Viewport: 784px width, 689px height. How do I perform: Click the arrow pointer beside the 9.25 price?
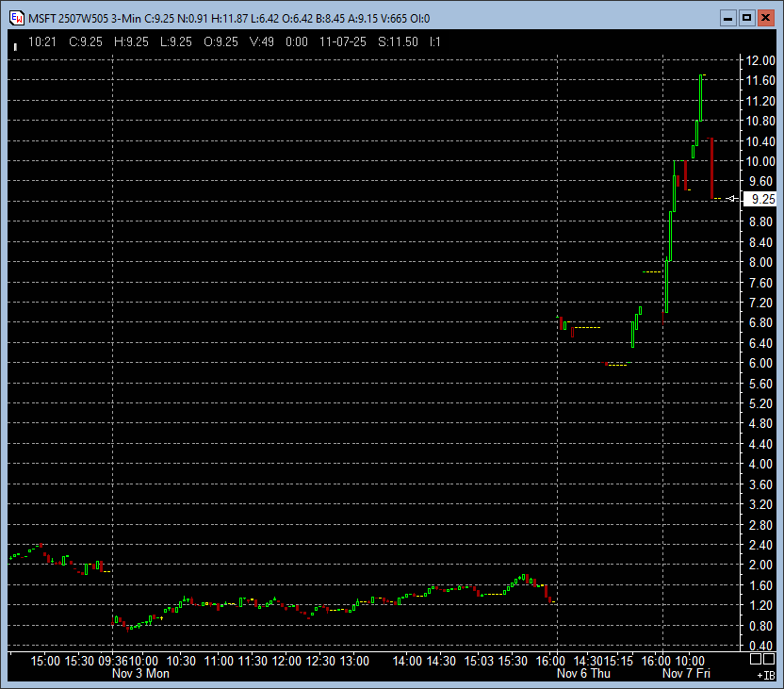click(x=733, y=198)
